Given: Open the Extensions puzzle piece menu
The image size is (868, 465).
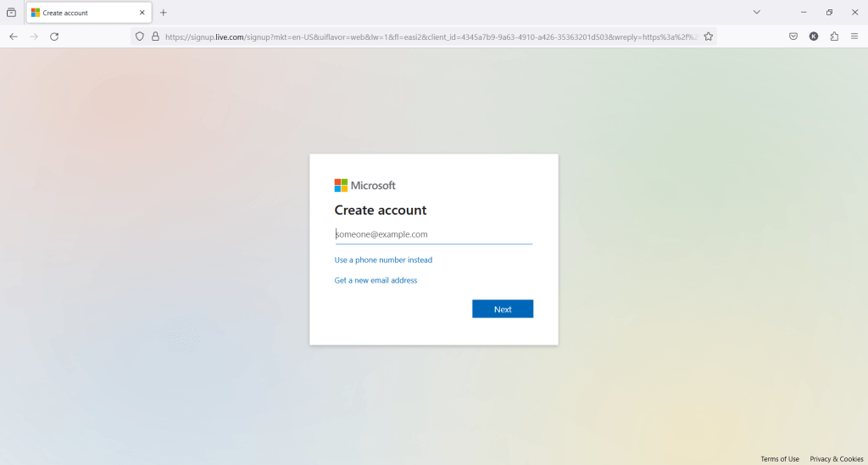Looking at the screenshot, I should [834, 36].
